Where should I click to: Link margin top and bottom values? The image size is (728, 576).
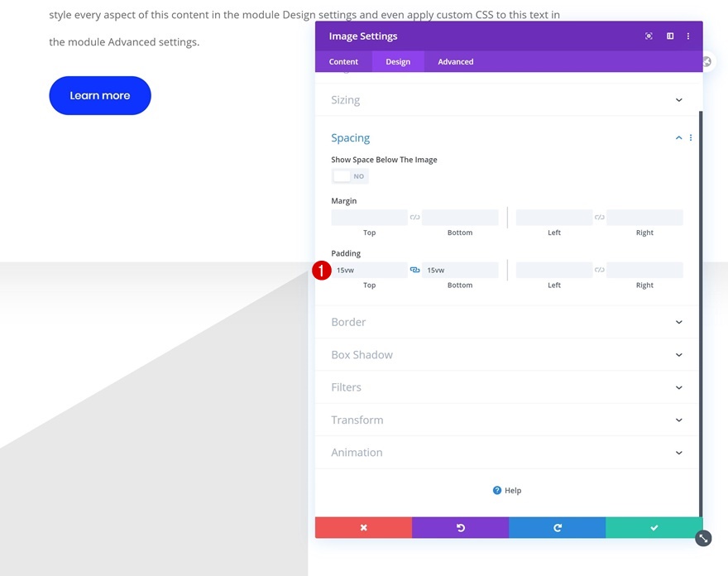[x=414, y=218]
